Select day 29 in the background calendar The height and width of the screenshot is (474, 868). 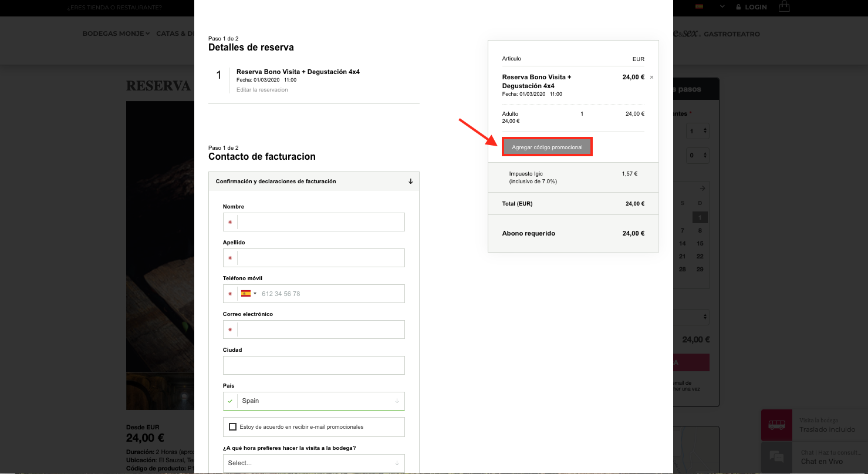tap(700, 270)
